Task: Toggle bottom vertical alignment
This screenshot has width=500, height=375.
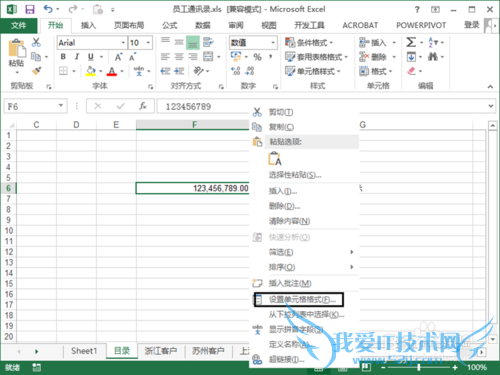Action: (x=193, y=43)
